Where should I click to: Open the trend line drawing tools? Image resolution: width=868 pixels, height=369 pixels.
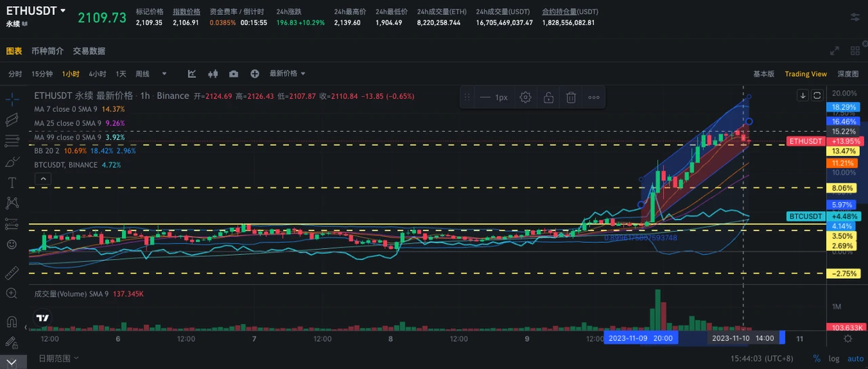click(x=12, y=120)
